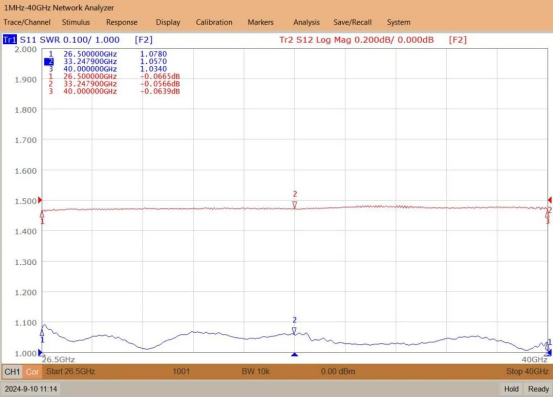Toggle the Cor correction indicator

(x=32, y=372)
